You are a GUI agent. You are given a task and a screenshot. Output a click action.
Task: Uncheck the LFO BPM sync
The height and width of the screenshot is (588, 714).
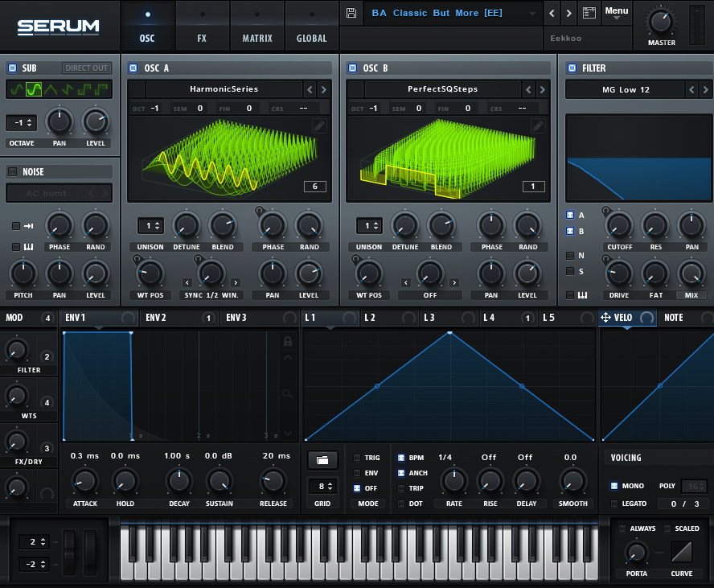pos(401,458)
